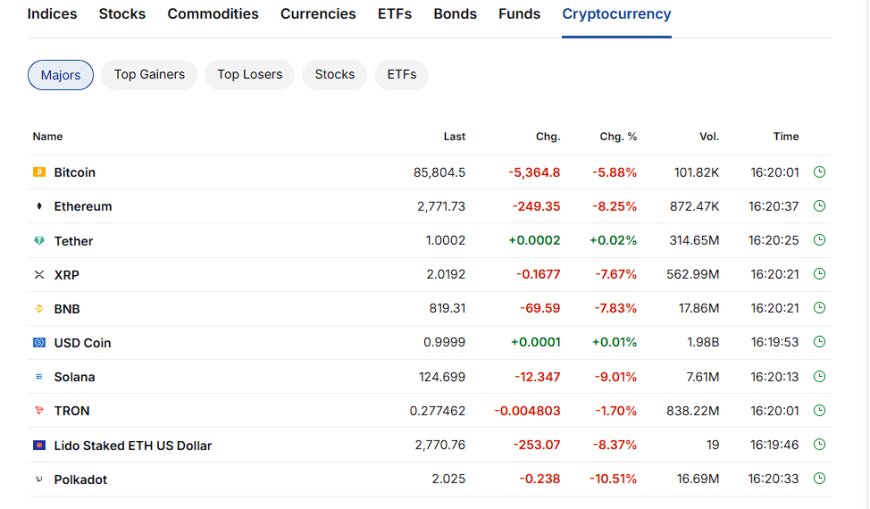Viewport: 870px width, 509px height.
Task: Click Ethereum change value -249.35
Action: point(536,206)
